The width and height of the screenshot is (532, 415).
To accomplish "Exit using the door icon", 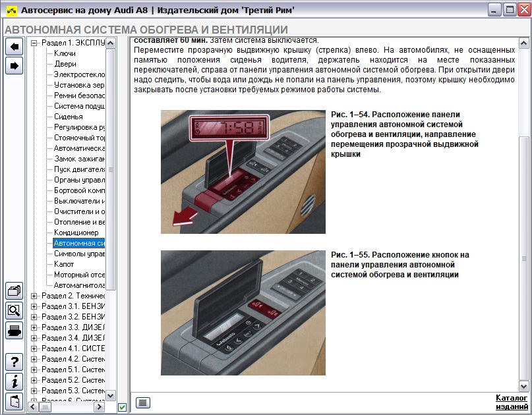I will pos(15,401).
